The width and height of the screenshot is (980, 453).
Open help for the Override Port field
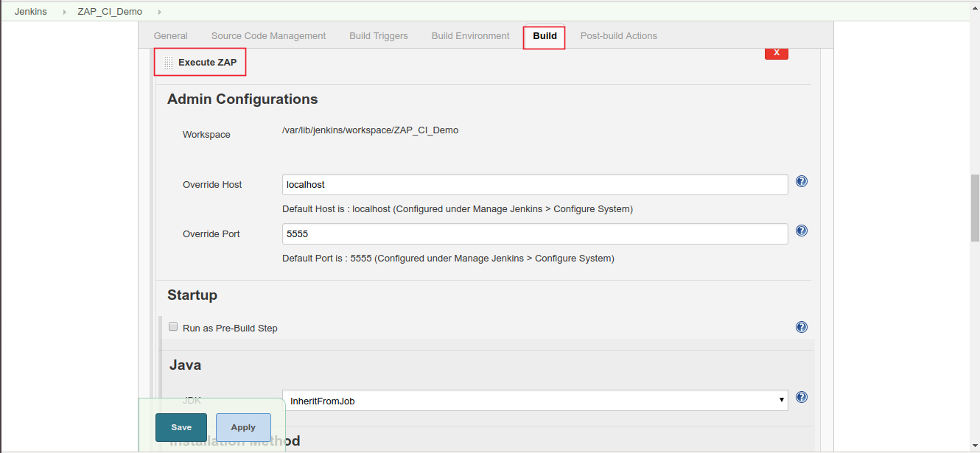[801, 231]
